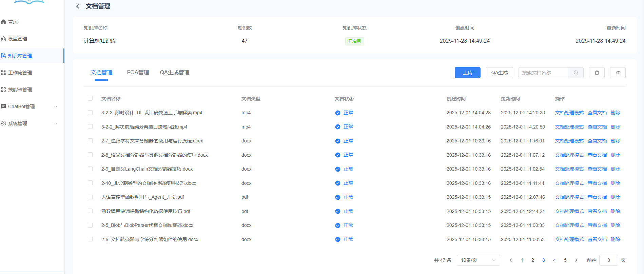Expand the ChatBot管理 submenu
Screen dimensions: 644x274
click(56, 106)
